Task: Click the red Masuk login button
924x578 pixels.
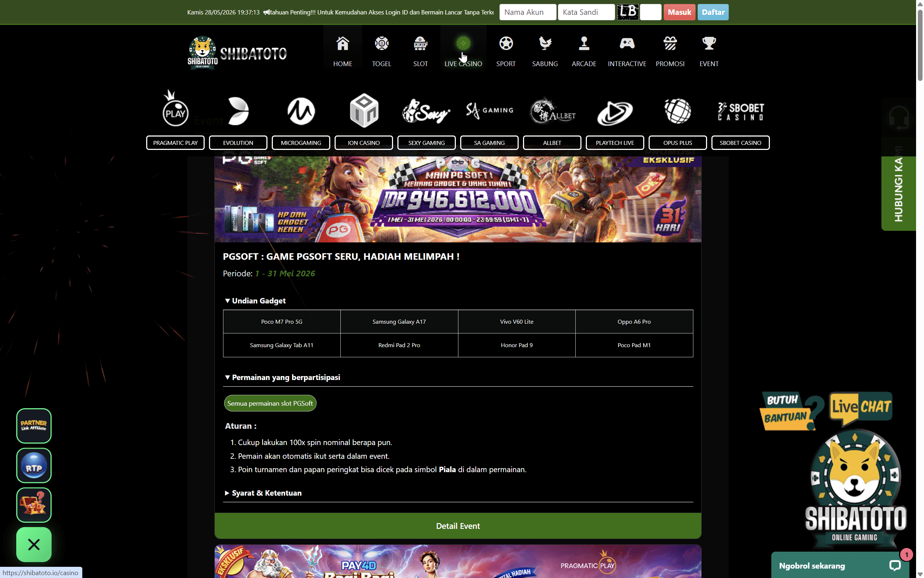Action: point(679,12)
